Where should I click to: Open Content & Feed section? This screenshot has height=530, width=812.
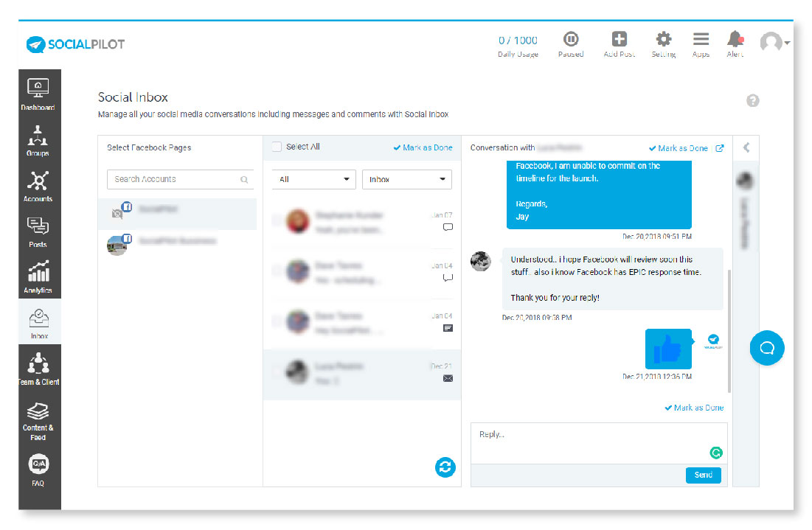click(x=38, y=422)
